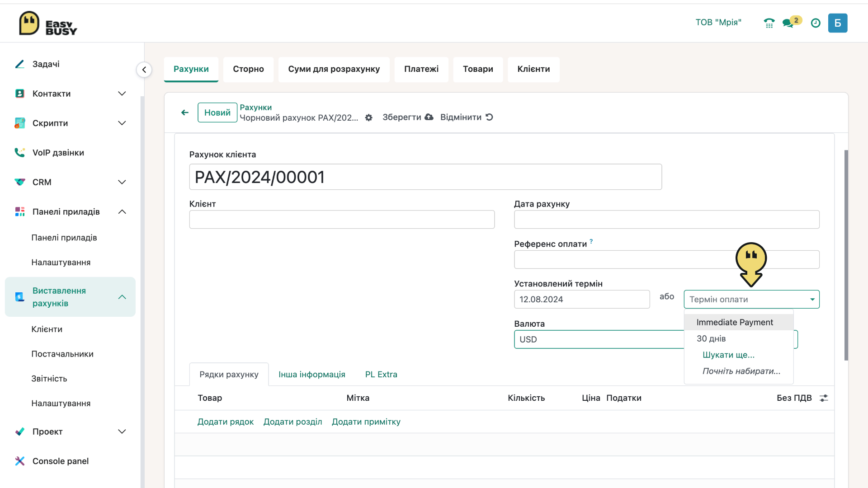Select PL Extra tab
This screenshot has height=488, width=868.
coord(381,375)
